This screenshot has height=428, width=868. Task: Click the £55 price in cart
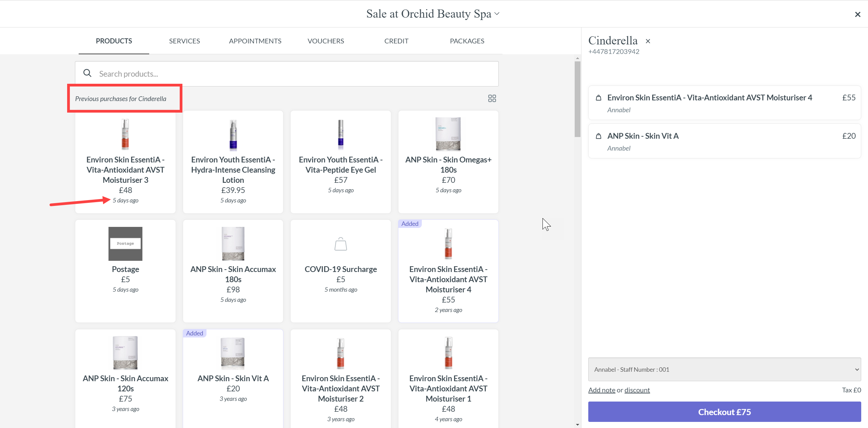coord(849,98)
